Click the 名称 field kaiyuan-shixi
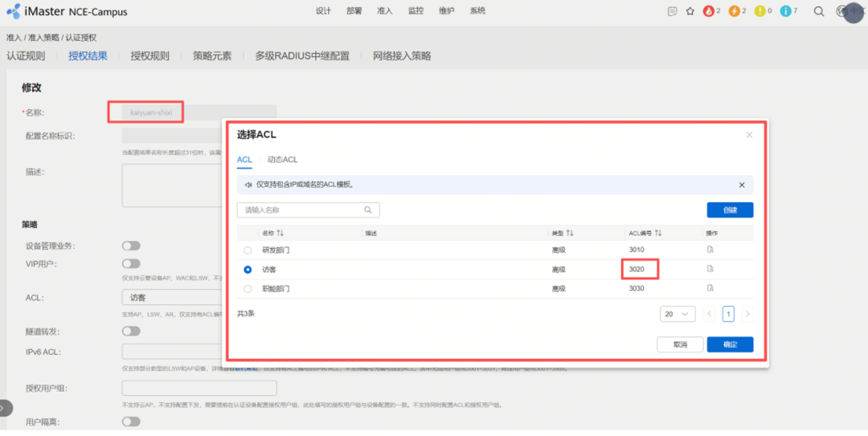This screenshot has width=868, height=436. [199, 112]
